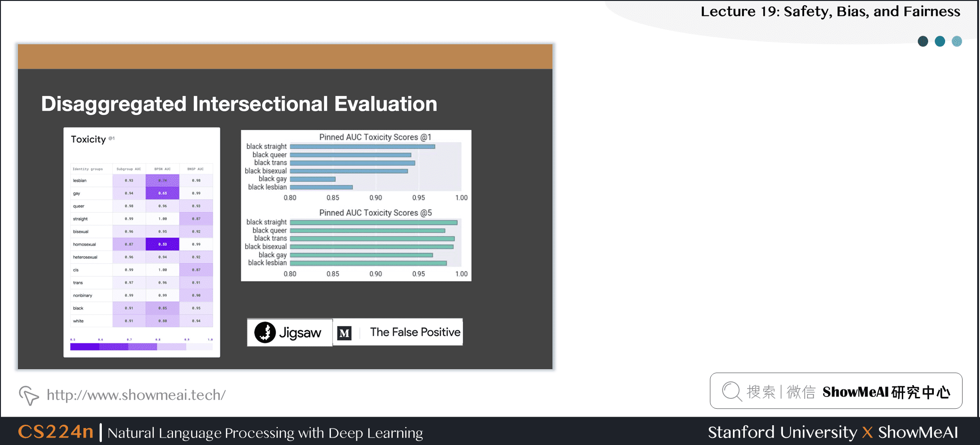Click the ShowMeAI 研究中心 search box
Screen dimensions: 980x445
point(836,391)
